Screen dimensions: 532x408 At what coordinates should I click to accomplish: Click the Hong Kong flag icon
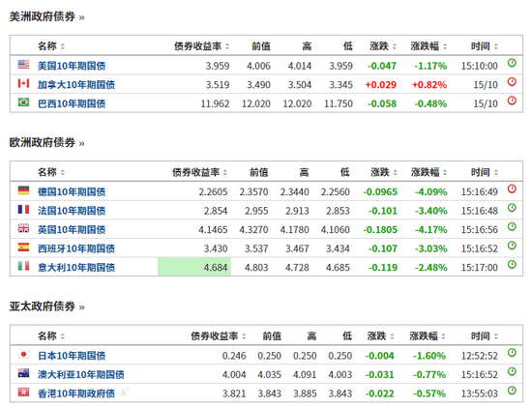coord(23,393)
